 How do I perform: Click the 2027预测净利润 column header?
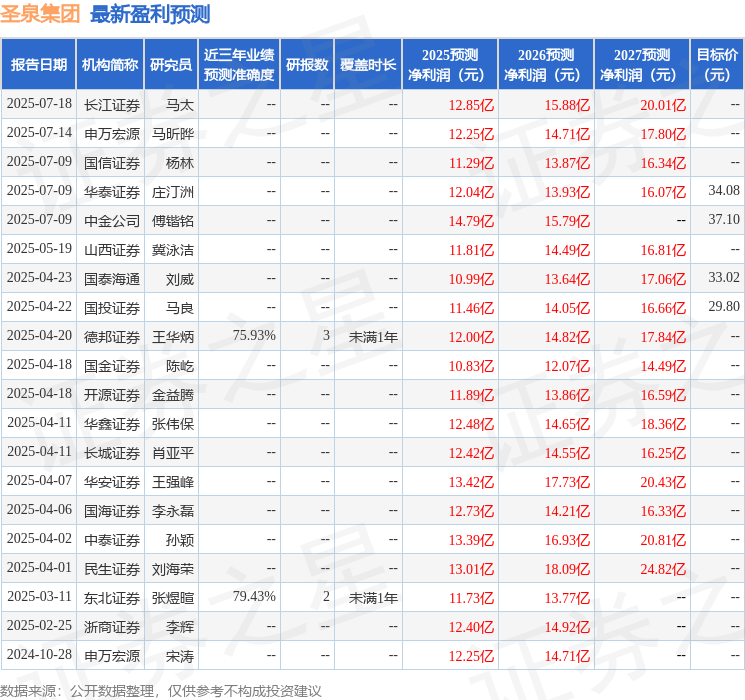point(642,64)
